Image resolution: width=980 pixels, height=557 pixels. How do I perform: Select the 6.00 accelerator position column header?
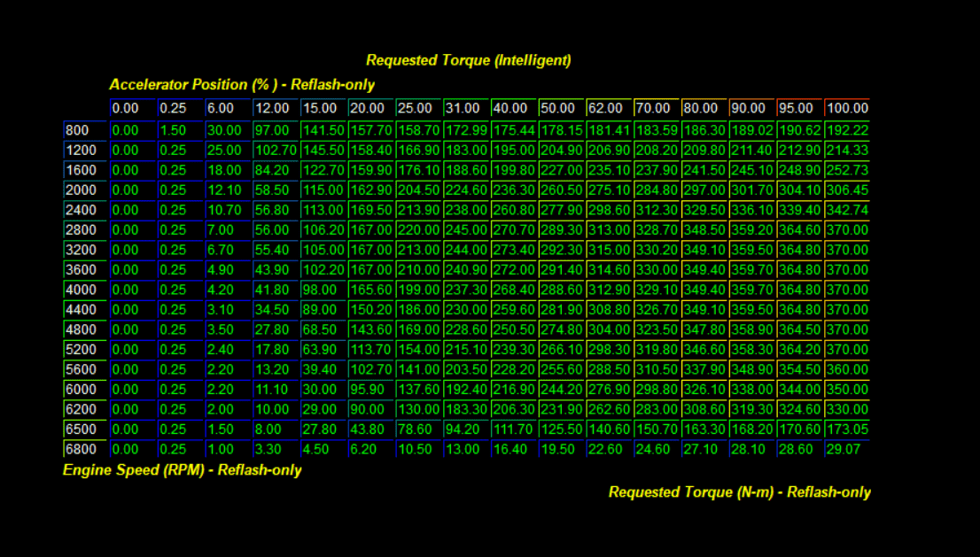pos(228,108)
